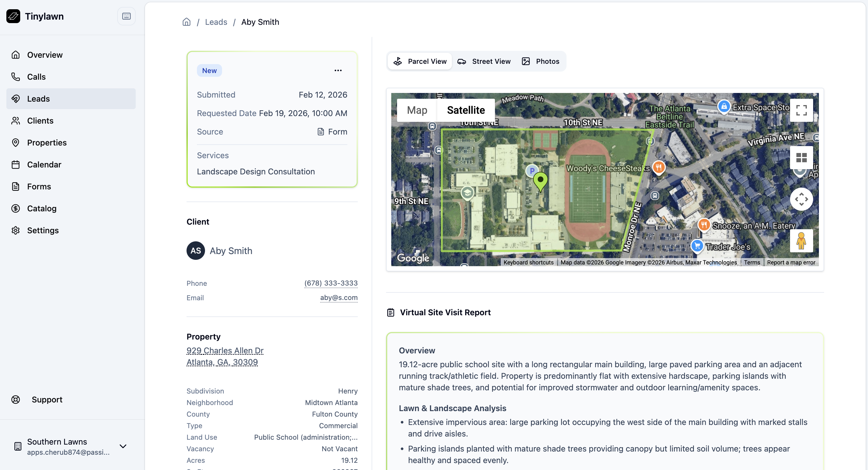Image resolution: width=868 pixels, height=470 pixels.
Task: Open Calendar in the sidebar
Action: tap(44, 165)
